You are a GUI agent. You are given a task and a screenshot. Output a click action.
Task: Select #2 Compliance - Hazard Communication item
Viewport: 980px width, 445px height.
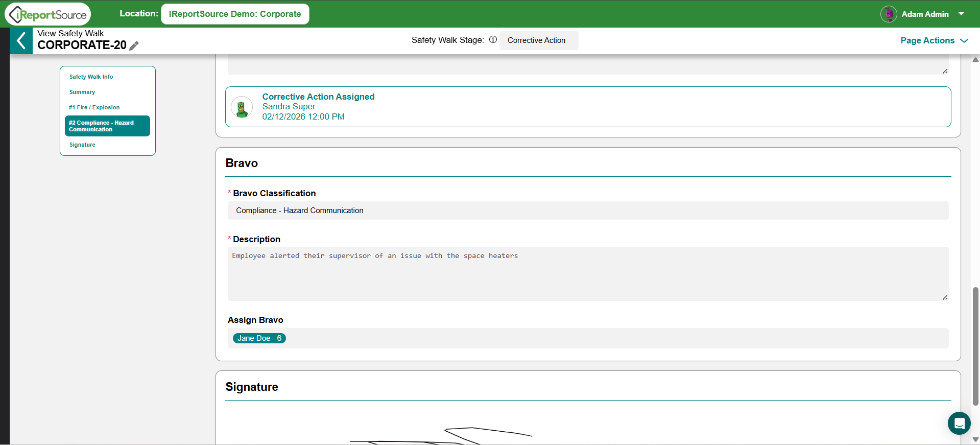107,126
